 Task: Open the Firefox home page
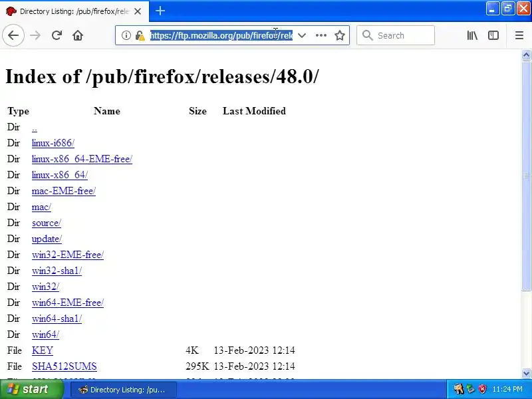pos(78,35)
